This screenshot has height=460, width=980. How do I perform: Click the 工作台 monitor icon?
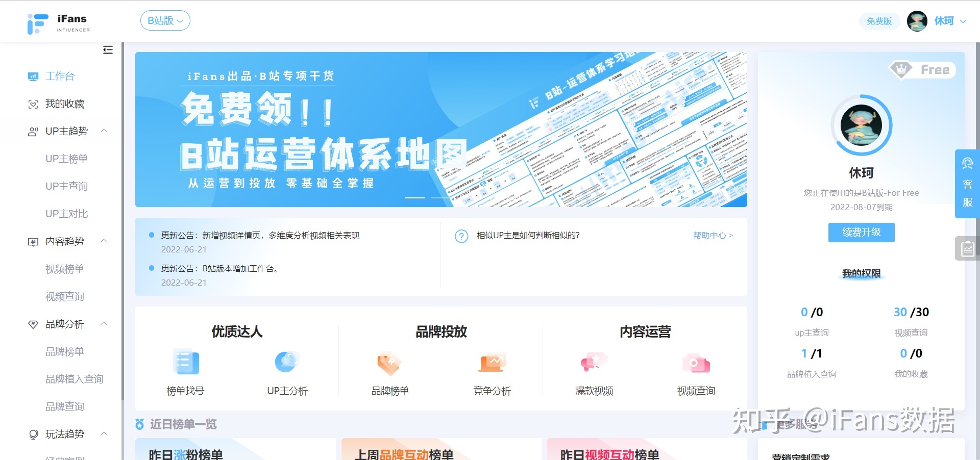(x=33, y=76)
